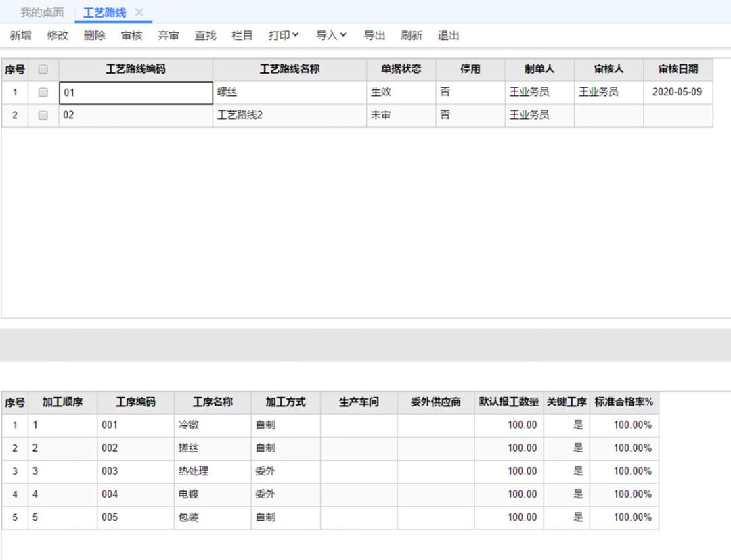Viewport: 731px width, 560px height.
Task: Click the 搓丝 process name cell
Action: tap(213, 448)
